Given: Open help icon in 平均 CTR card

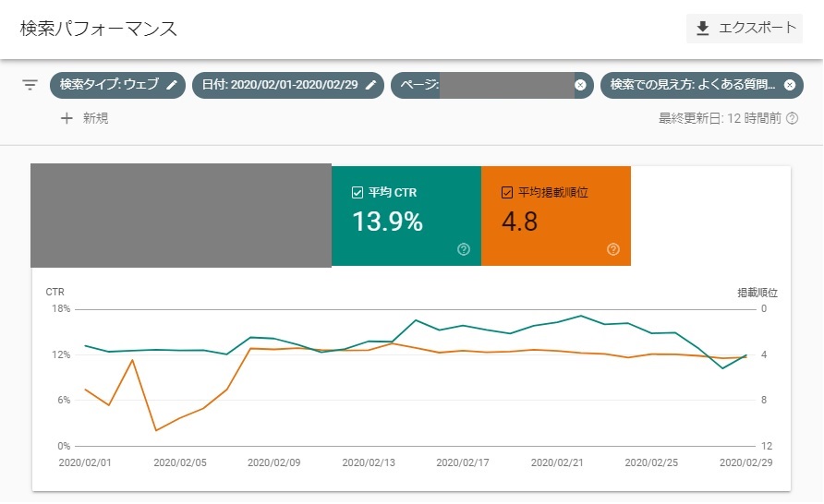Looking at the screenshot, I should coord(464,249).
